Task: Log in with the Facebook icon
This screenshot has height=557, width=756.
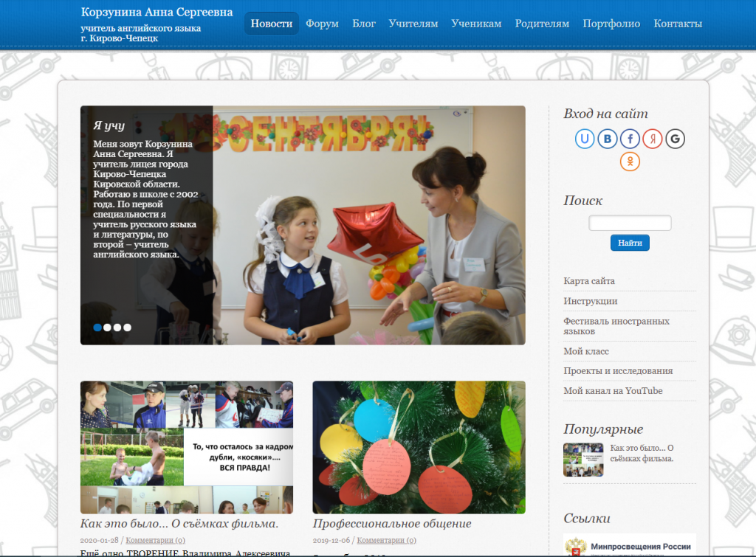Action: 630,139
